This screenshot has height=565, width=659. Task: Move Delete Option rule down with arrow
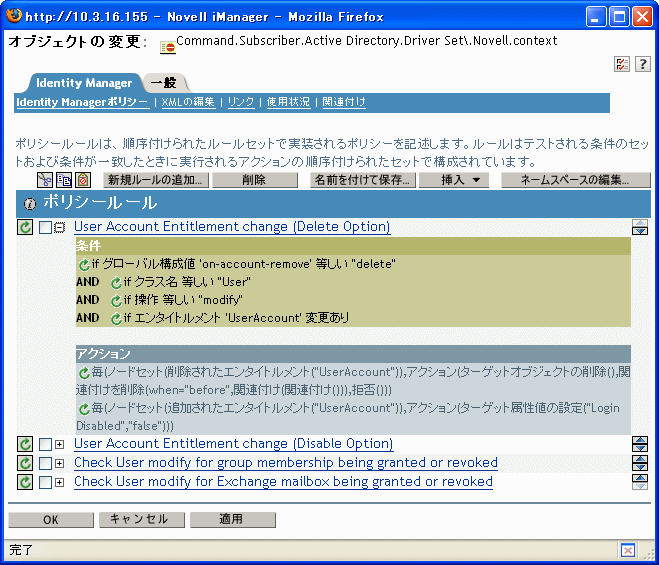click(x=640, y=231)
